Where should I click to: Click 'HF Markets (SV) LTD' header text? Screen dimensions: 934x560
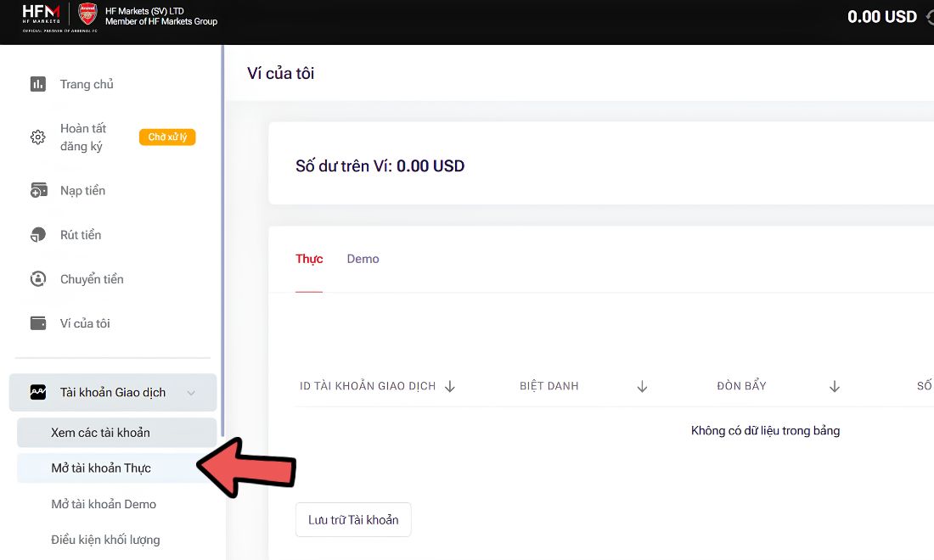(144, 11)
